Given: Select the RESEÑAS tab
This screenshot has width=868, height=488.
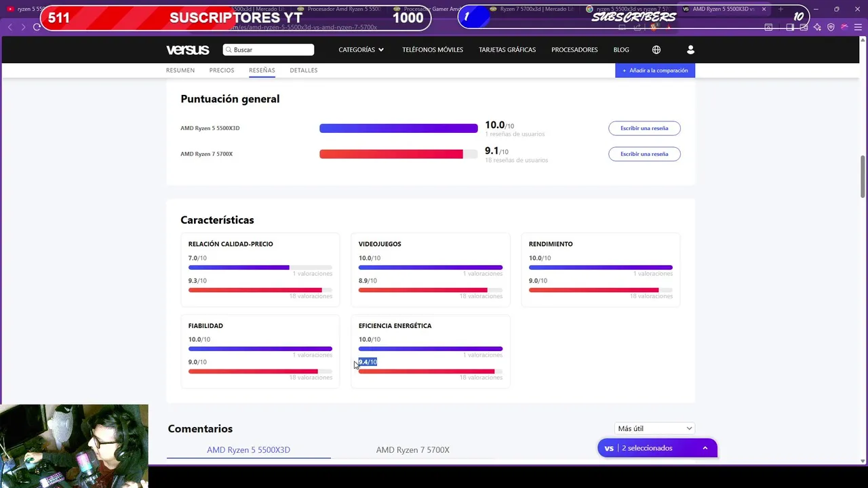Looking at the screenshot, I should [x=262, y=70].
